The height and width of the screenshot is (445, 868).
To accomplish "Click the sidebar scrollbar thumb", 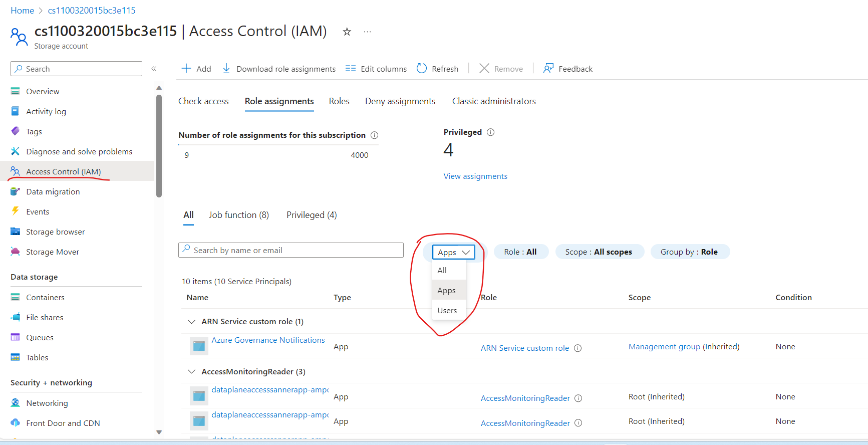I will pos(159,146).
